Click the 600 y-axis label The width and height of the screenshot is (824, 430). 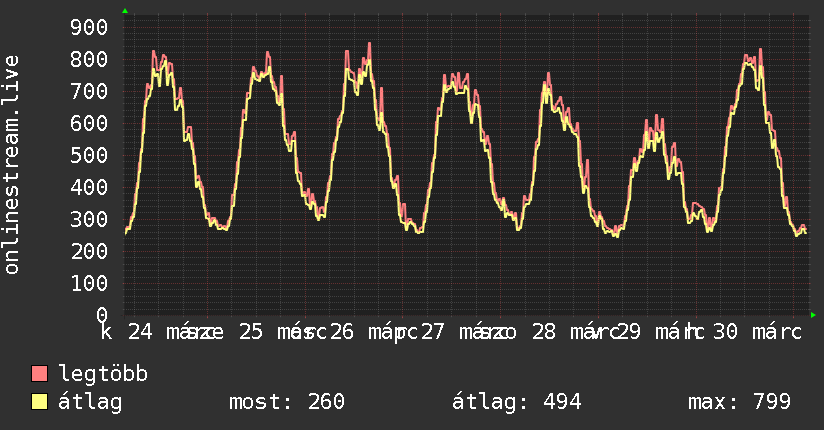click(x=89, y=124)
